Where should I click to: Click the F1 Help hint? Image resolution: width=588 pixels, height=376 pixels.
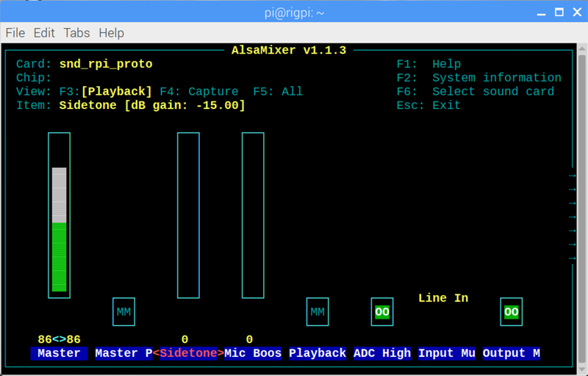tap(429, 64)
